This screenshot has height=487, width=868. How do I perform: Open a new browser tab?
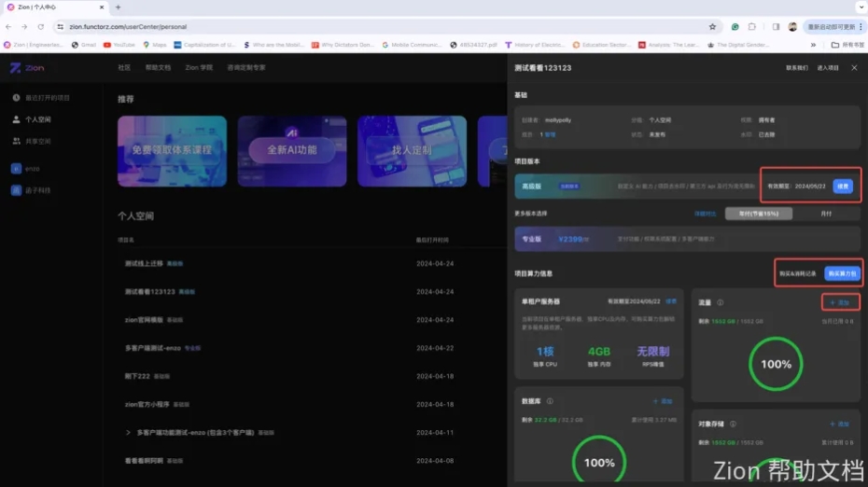(x=118, y=7)
